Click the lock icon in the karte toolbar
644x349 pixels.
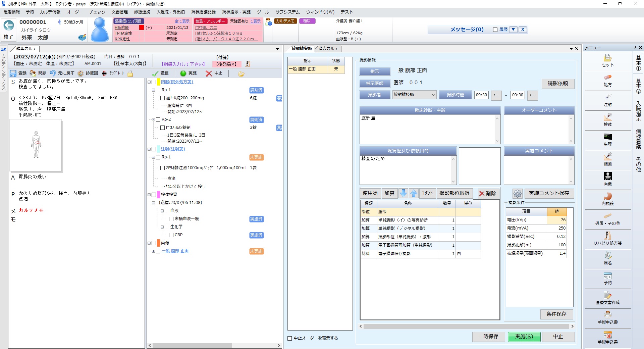pyautogui.click(x=130, y=73)
